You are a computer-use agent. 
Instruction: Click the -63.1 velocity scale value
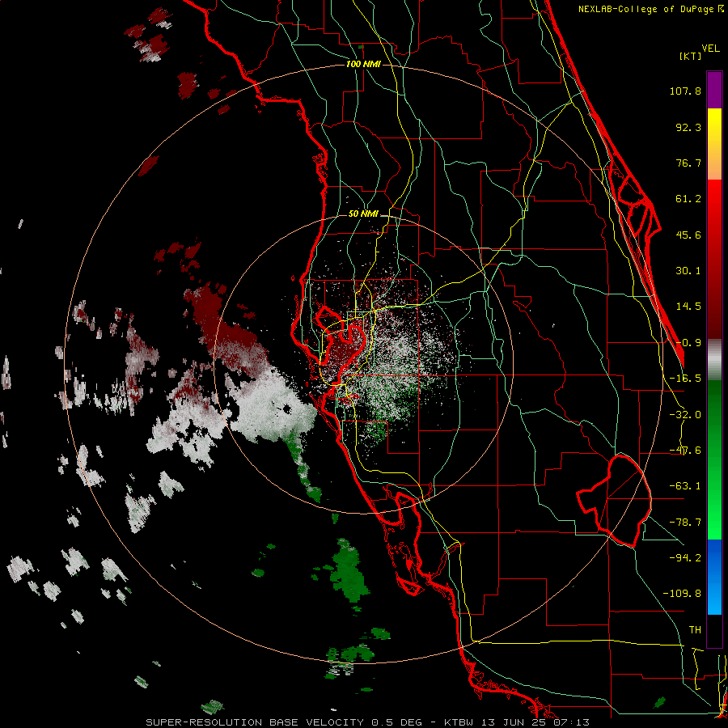[x=685, y=486]
